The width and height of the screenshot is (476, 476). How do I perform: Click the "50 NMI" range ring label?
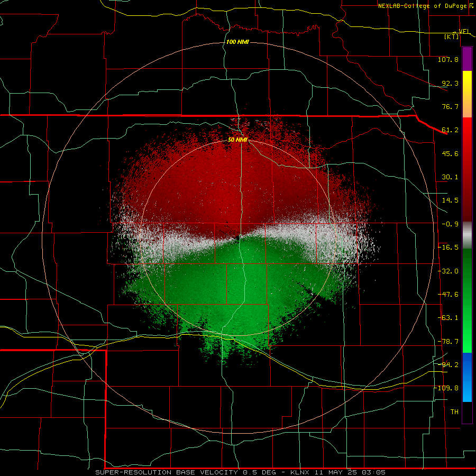(237, 140)
